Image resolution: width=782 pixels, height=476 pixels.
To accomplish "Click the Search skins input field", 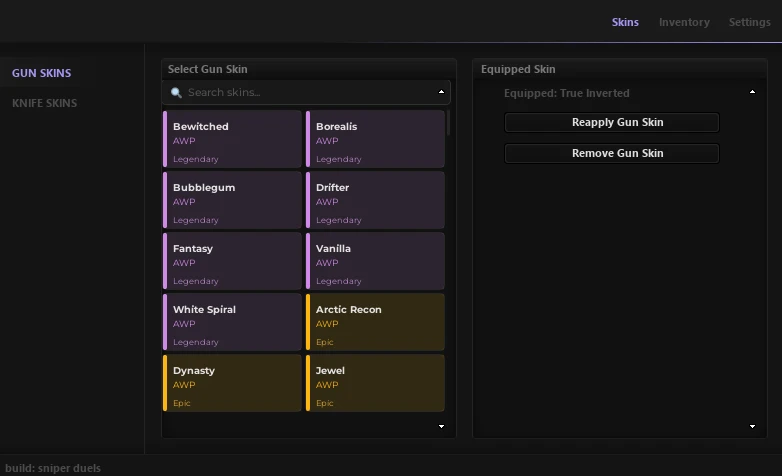I will coord(306,92).
